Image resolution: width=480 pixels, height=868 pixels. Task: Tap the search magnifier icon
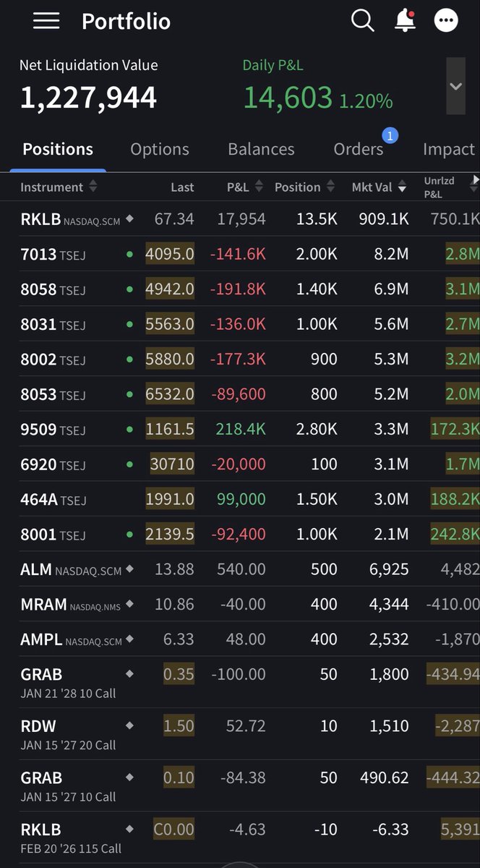(362, 20)
